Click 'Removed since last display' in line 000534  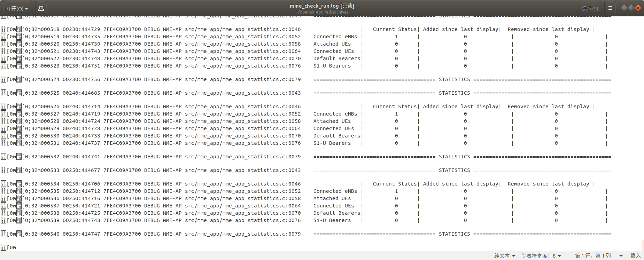point(548,184)
